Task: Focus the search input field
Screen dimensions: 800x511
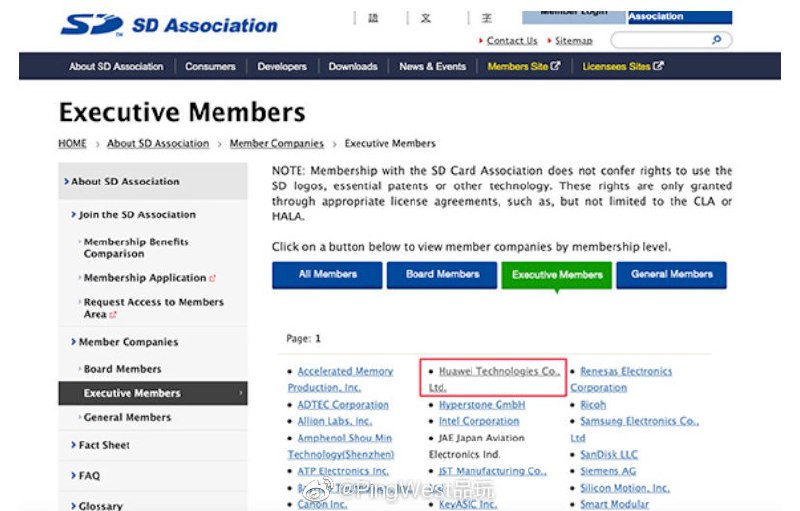Action: coord(660,40)
